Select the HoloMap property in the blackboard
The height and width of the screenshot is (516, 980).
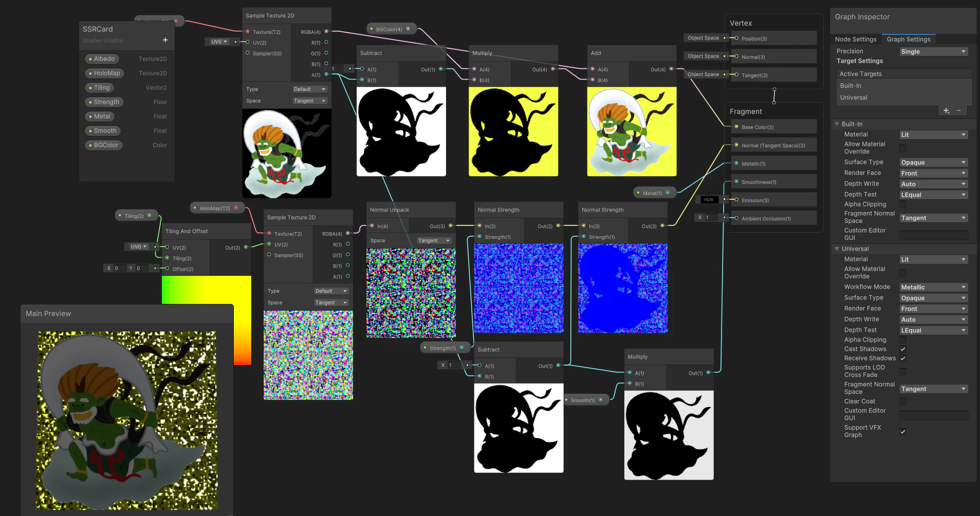(x=104, y=73)
